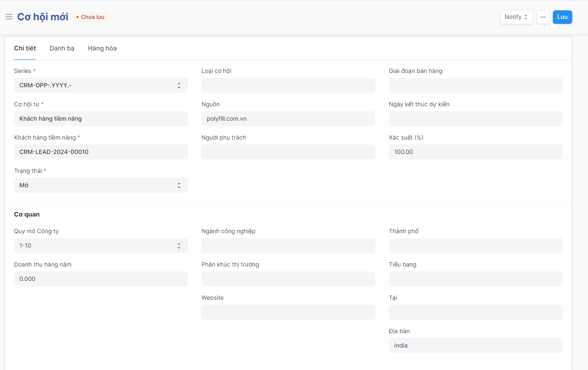Toggle the sidebar hamburger menu icon
Image resolution: width=588 pixels, height=370 pixels.
point(9,17)
